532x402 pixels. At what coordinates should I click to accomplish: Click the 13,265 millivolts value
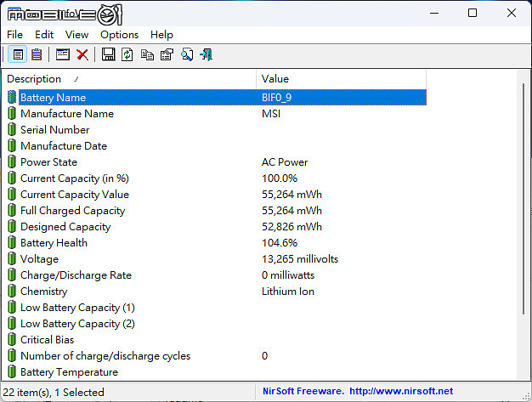(300, 259)
